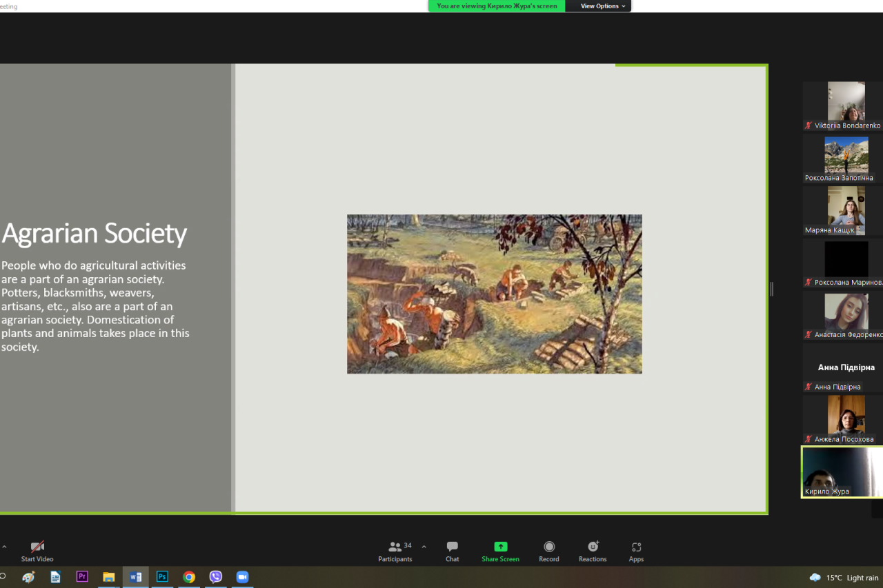The width and height of the screenshot is (883, 588).
Task: Click the panel divider handle beside gallery
Action: point(771,290)
